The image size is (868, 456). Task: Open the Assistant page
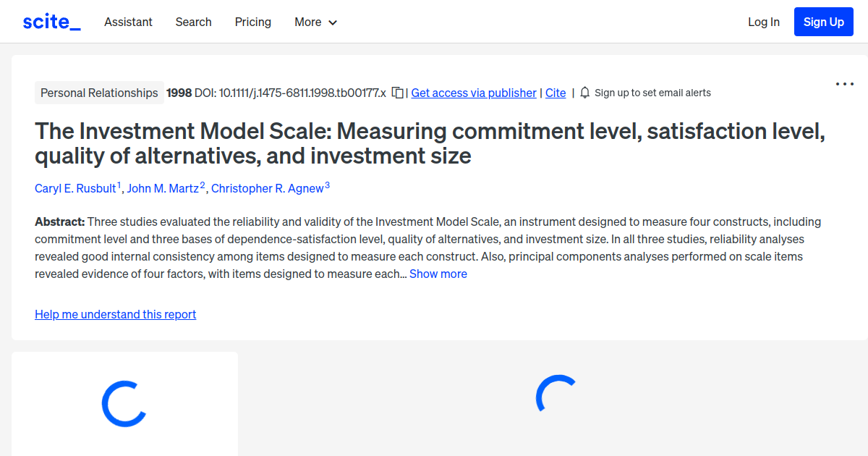click(x=128, y=22)
